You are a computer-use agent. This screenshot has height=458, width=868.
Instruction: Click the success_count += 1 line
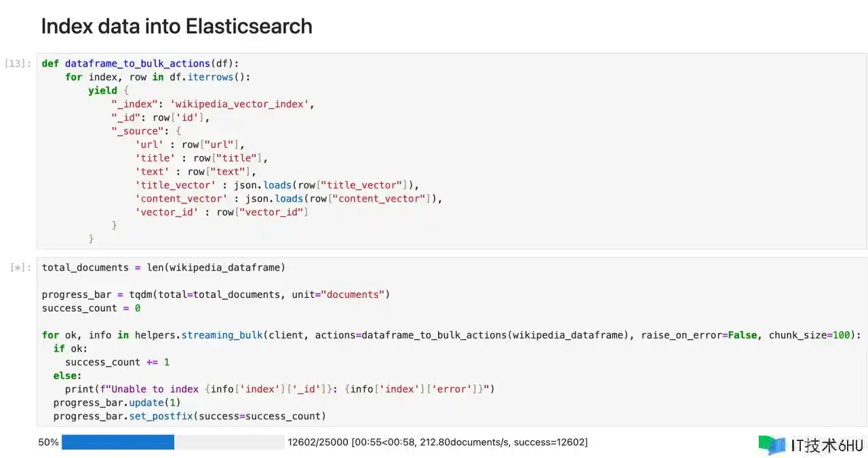click(117, 362)
